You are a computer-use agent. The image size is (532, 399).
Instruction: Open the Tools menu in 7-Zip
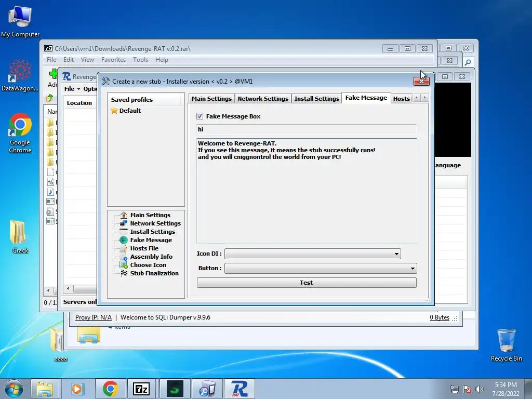tap(140, 60)
